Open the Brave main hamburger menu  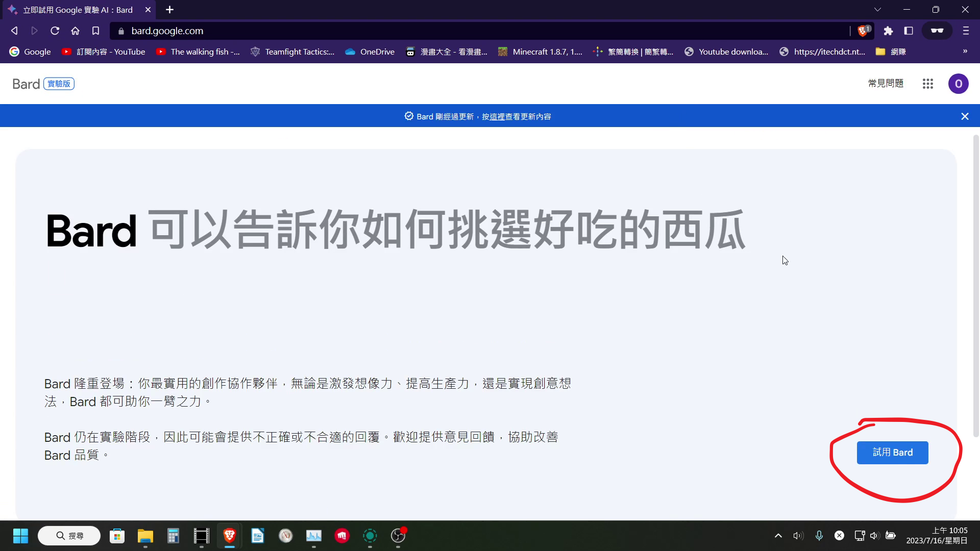(966, 31)
